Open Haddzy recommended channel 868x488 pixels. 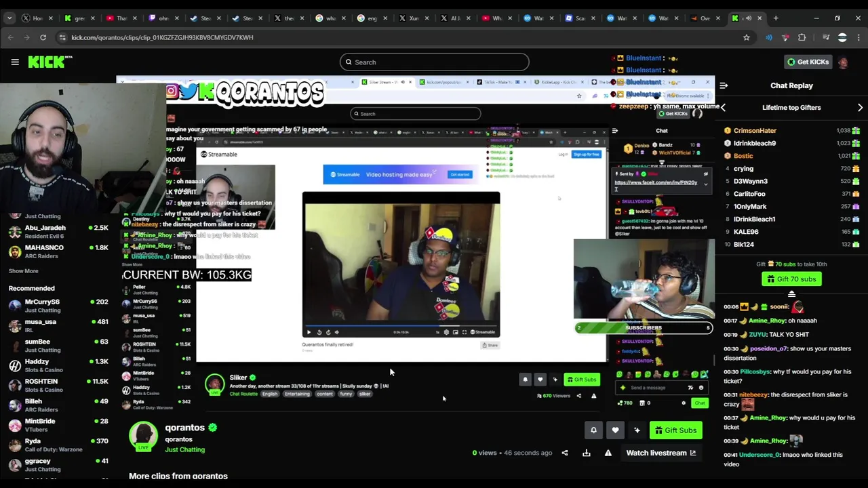pos(58,365)
